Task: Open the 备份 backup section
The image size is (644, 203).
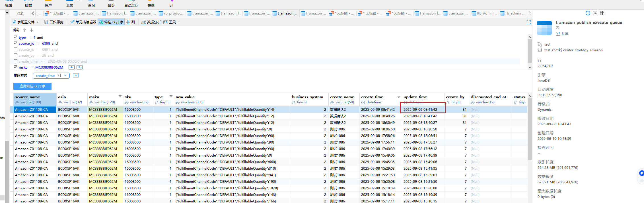Action: (111, 4)
